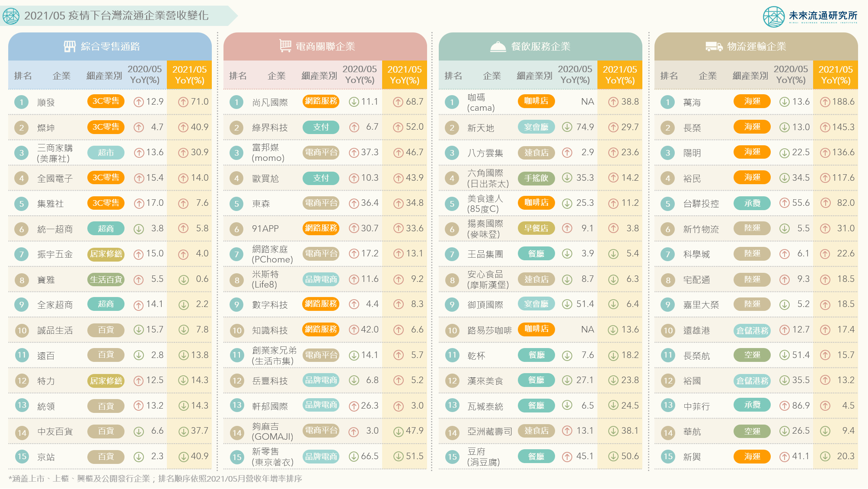This screenshot has height=489, width=868.
Task: Click the down arrow beside 40.9 in 京站 row
Action: tap(184, 457)
